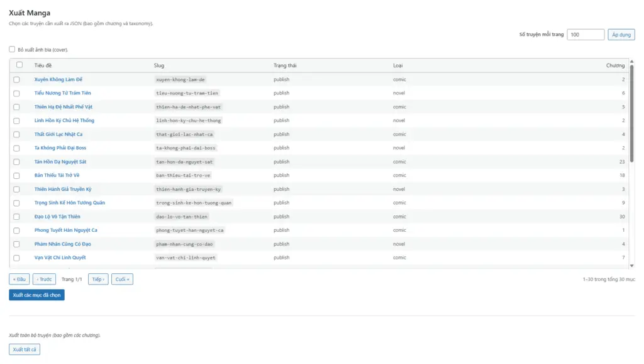The image size is (644, 364).
Task: Click the Trạng thái column header
Action: 285,65
